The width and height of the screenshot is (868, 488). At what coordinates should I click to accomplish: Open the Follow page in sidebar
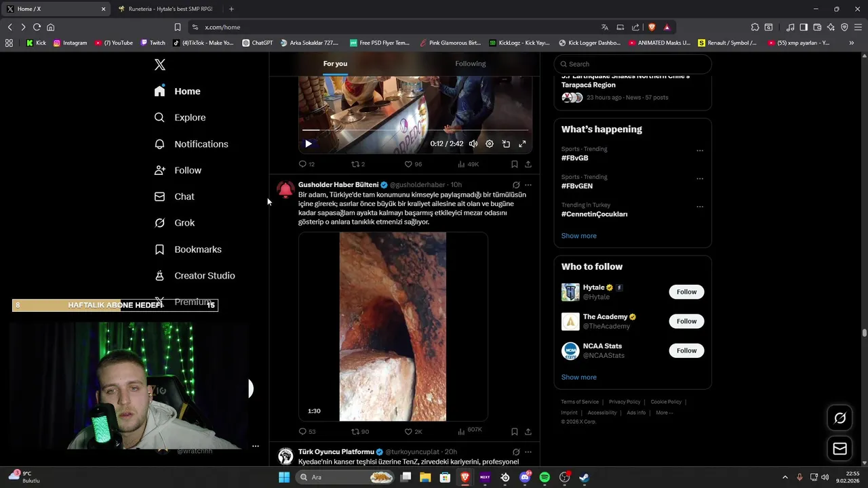178,170
